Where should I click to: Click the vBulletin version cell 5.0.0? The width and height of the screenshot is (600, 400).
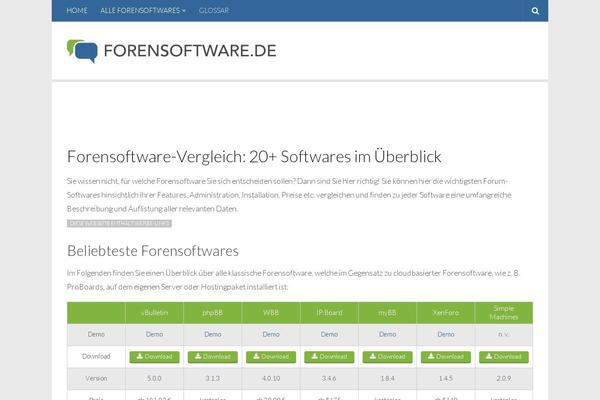click(x=154, y=379)
